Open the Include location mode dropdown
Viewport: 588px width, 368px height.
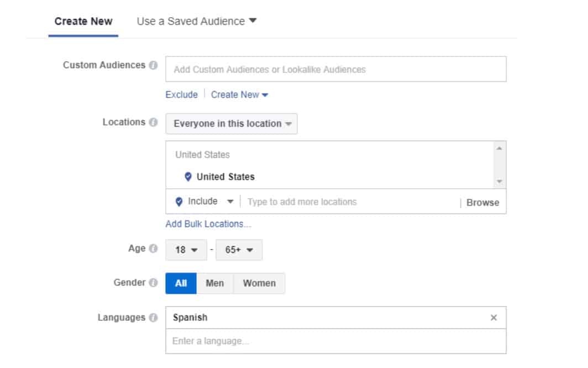pos(204,201)
